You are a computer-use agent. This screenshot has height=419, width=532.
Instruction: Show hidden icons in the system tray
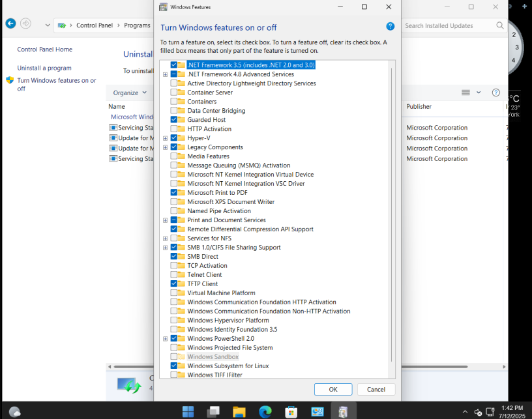[x=465, y=412]
